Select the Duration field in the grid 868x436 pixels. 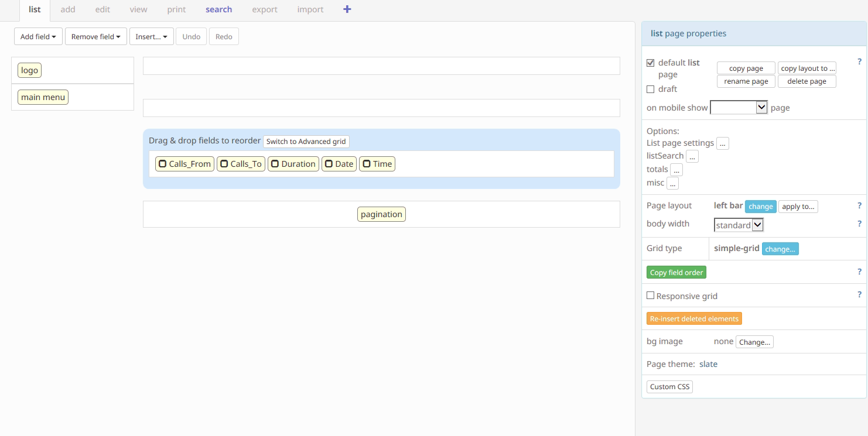pyautogui.click(x=293, y=164)
